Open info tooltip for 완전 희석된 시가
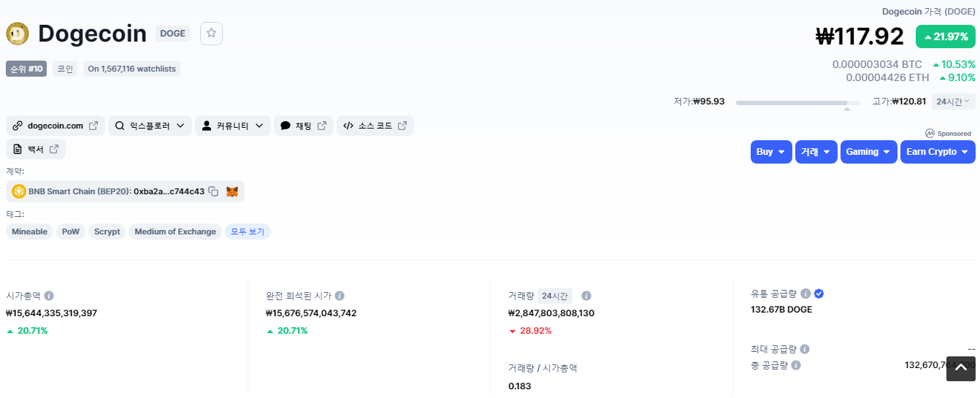The image size is (980, 398). (x=340, y=296)
